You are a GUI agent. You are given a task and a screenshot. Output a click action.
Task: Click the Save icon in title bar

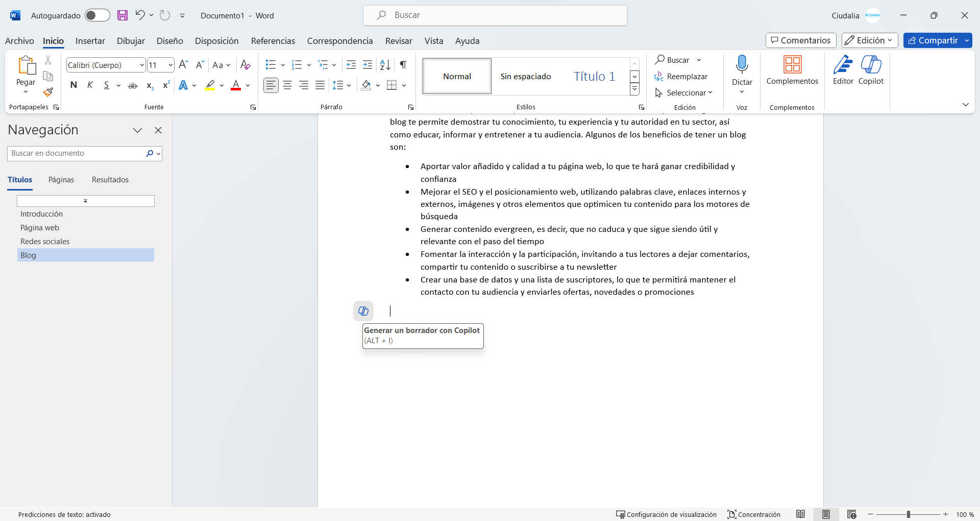[x=122, y=15]
